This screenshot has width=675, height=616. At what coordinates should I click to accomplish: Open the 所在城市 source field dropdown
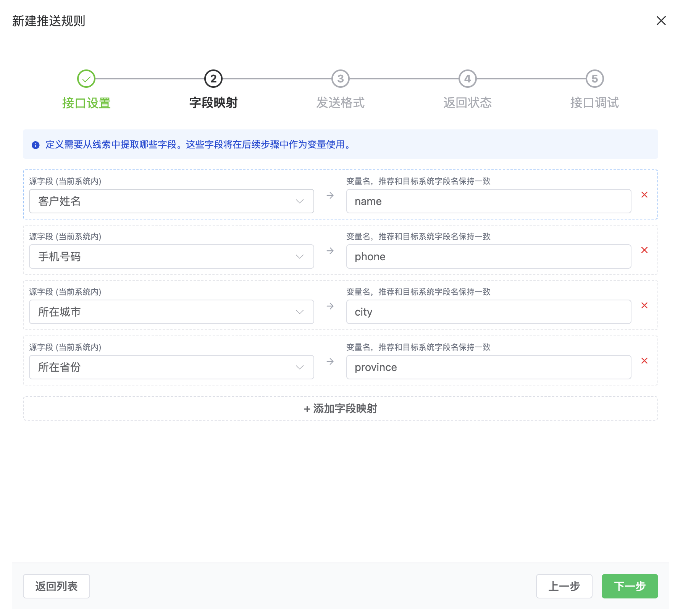point(171,312)
